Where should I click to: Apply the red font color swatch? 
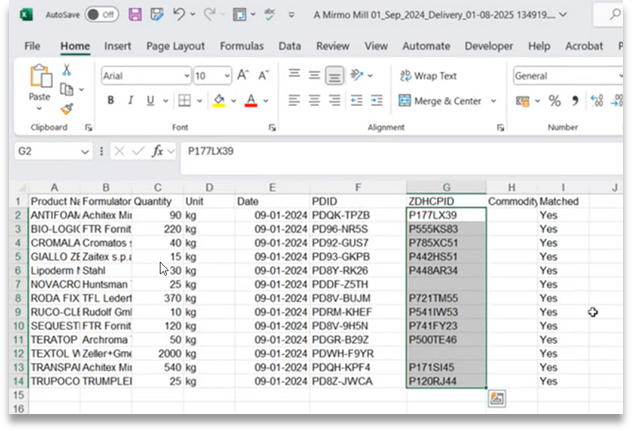[251, 100]
